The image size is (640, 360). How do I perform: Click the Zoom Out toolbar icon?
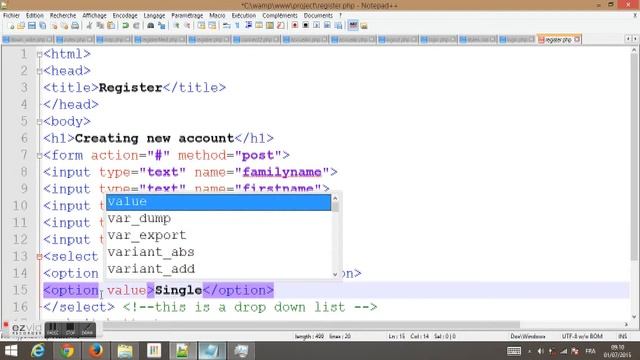click(187, 26)
